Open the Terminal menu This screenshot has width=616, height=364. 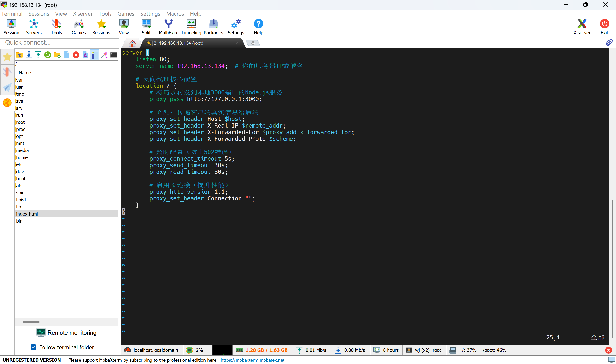12,14
